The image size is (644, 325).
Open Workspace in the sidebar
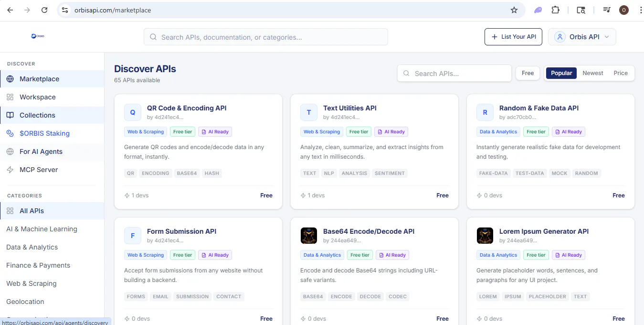click(x=52, y=97)
